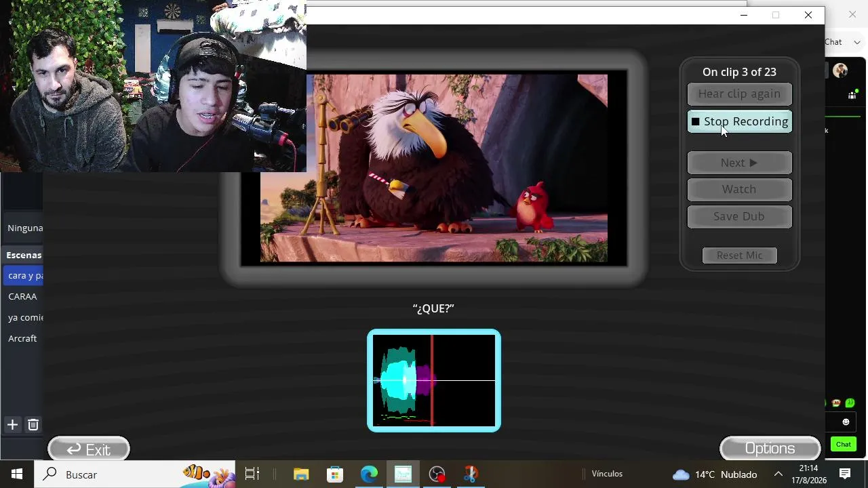Image resolution: width=868 pixels, height=488 pixels.
Task: Click the green Chat send button
Action: [x=844, y=444]
